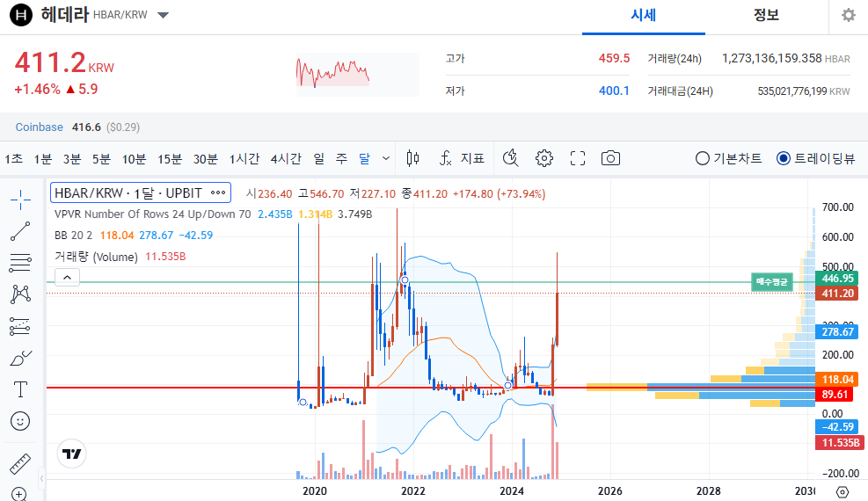
Task: Open the emoji icons tool
Action: tap(20, 421)
